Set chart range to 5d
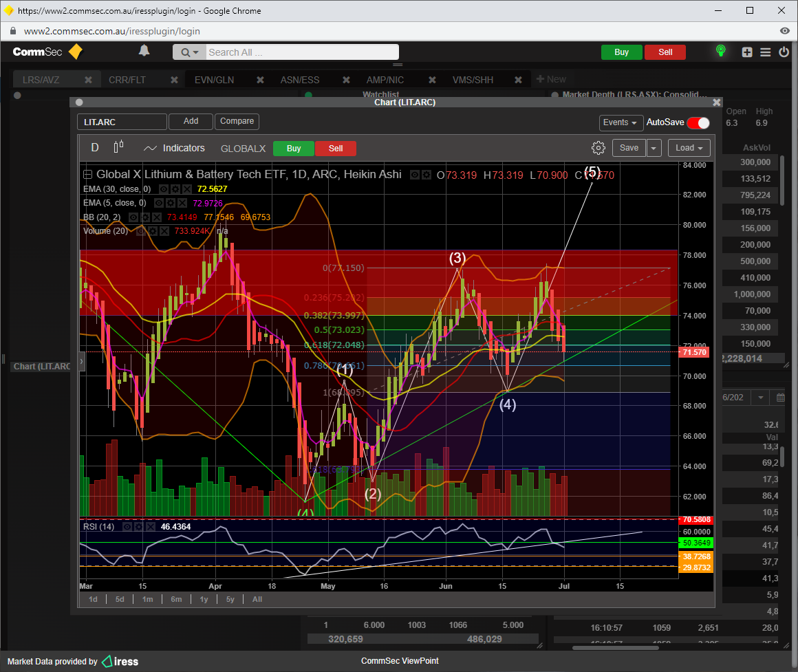The image size is (798, 672). pyautogui.click(x=120, y=600)
